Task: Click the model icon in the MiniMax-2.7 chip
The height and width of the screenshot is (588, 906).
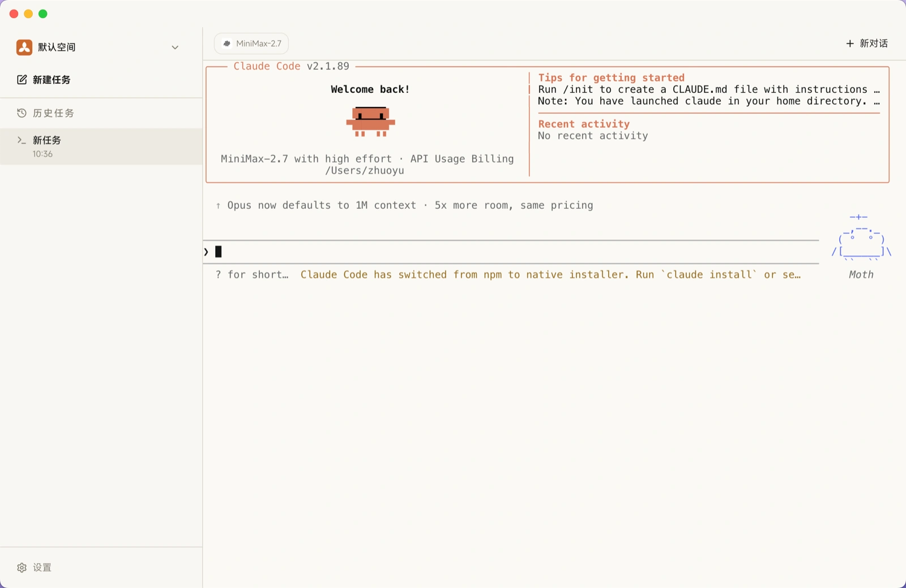Action: click(226, 44)
